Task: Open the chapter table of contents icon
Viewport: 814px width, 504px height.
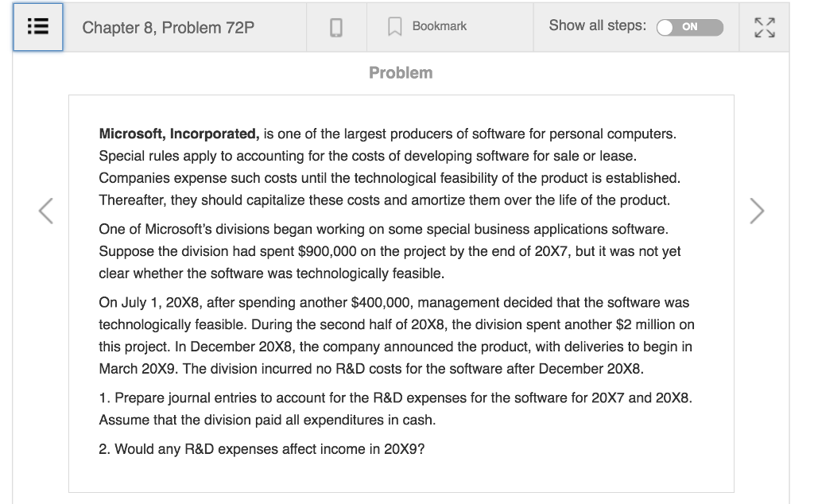Action: (37, 26)
